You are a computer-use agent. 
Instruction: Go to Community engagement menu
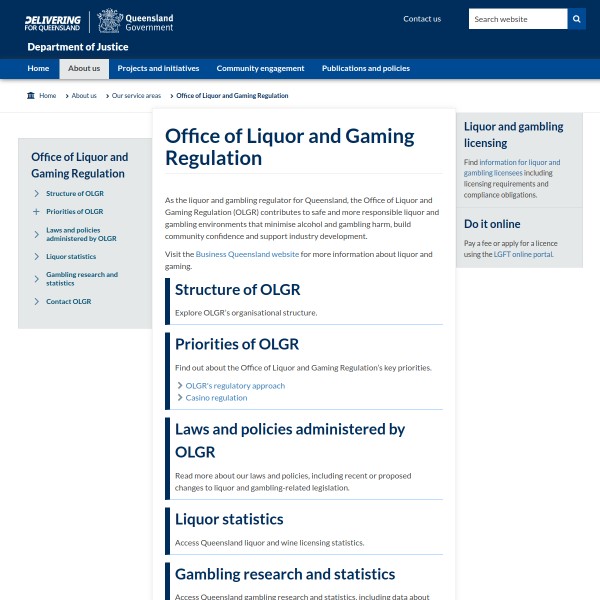point(260,69)
